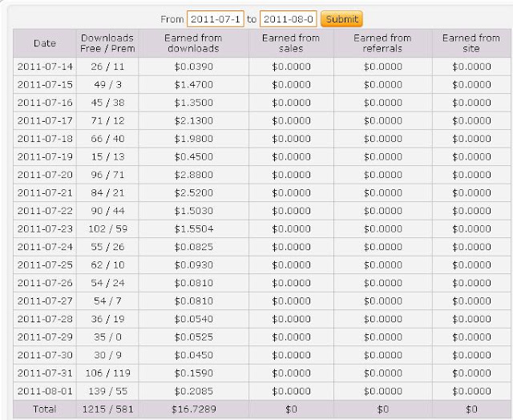Click the downloads value 102 / 59
Screen dimensions: 513x420
point(107,228)
